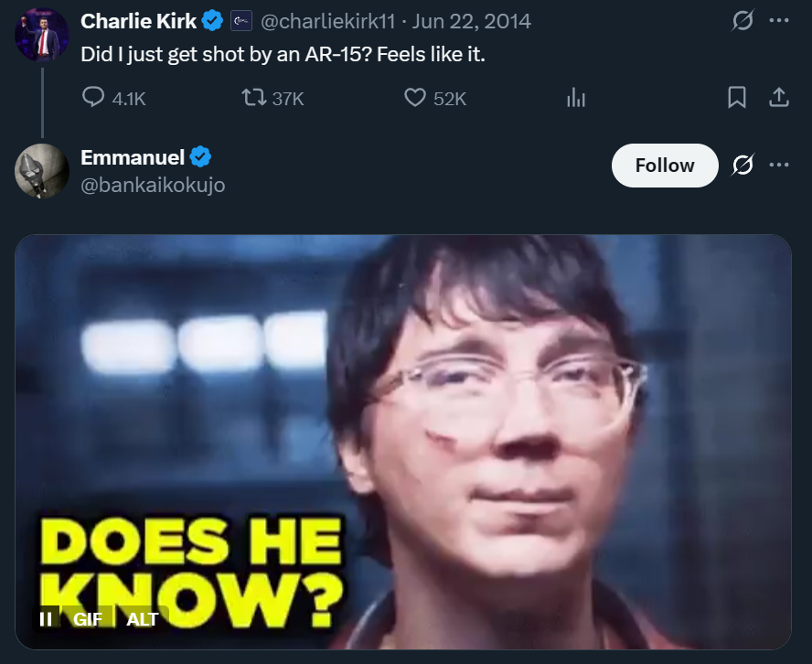This screenshot has width=812, height=664.
Task: Click the GIF label badge
Action: tap(88, 618)
